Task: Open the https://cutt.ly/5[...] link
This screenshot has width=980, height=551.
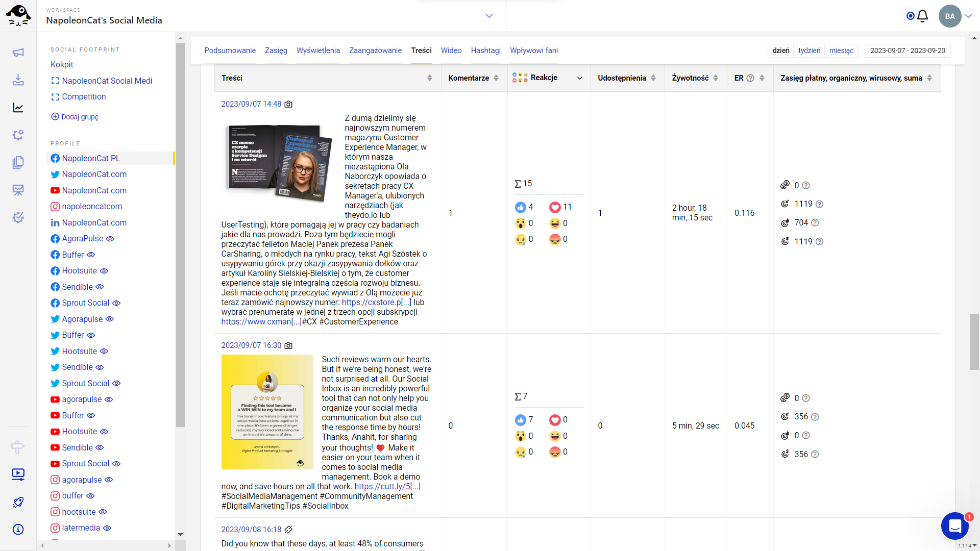Action: pyautogui.click(x=387, y=487)
